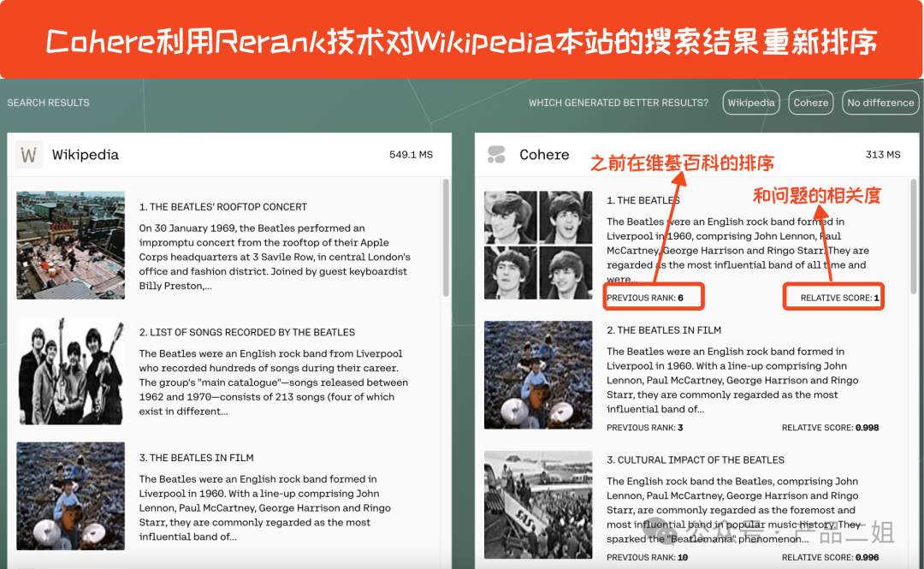Click PREVIOUS RANK: 3 text
This screenshot has width=924, height=569.
645,428
